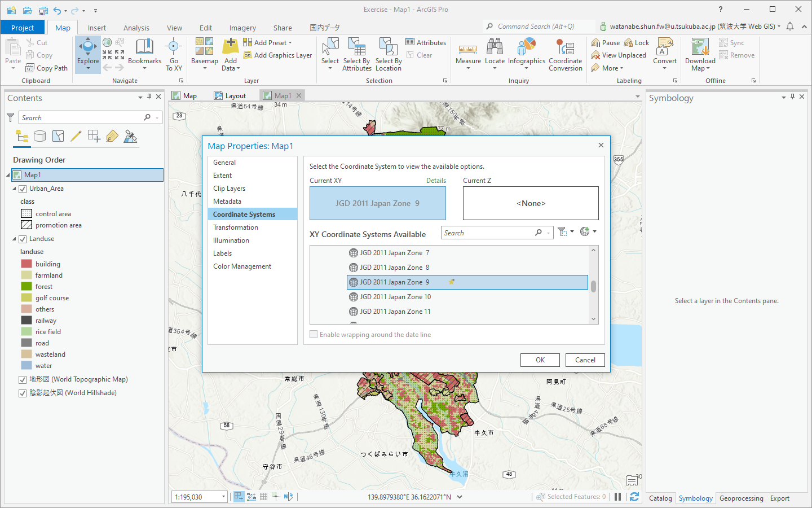Switch Contents to List By Editing

pos(76,136)
